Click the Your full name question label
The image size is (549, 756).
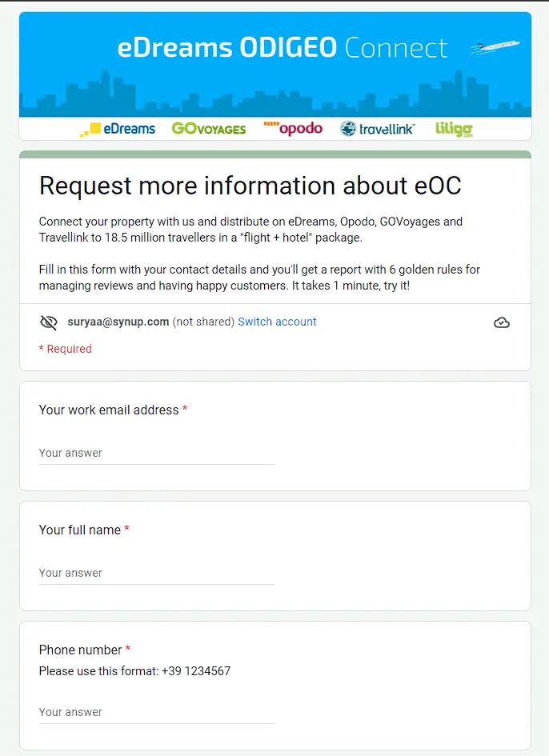tap(80, 530)
